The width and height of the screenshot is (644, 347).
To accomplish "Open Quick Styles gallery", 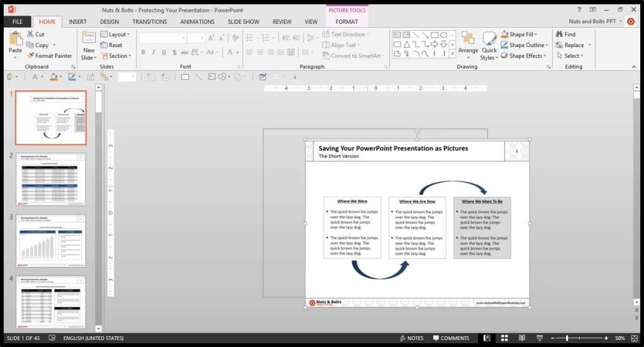I will (x=489, y=46).
